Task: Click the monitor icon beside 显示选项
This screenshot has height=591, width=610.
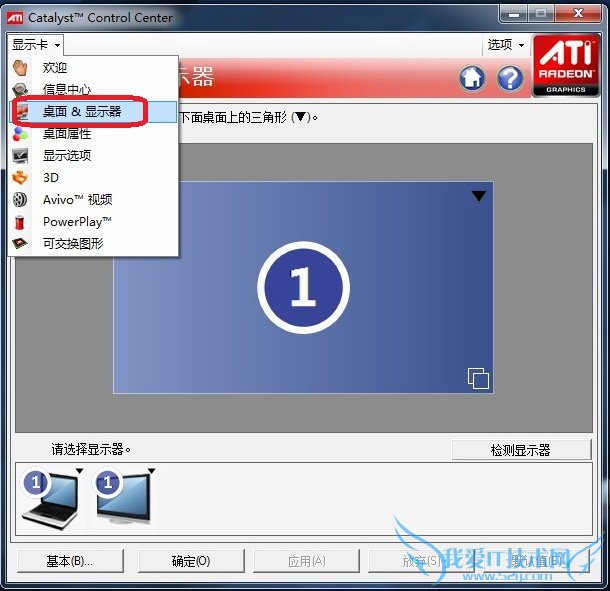Action: pyautogui.click(x=20, y=156)
